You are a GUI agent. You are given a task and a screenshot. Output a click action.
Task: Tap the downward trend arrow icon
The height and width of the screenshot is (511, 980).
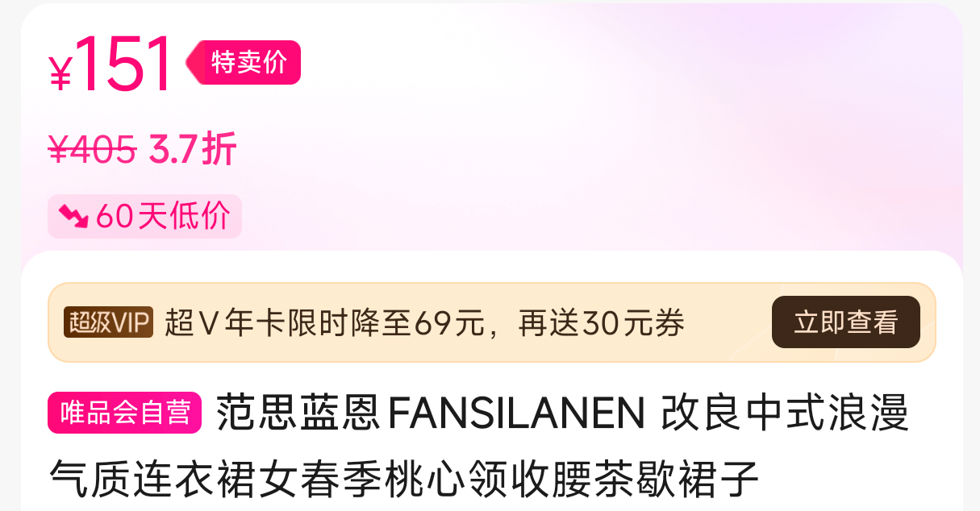click(x=73, y=216)
